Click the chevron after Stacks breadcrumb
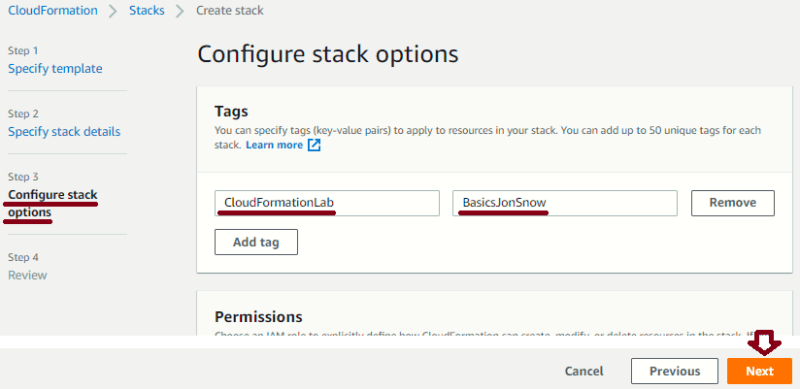The width and height of the screenshot is (800, 389). coord(180,11)
